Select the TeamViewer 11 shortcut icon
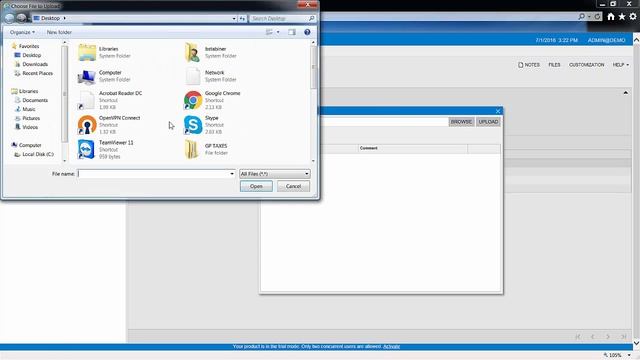The height and width of the screenshot is (360, 640). pyautogui.click(x=86, y=149)
